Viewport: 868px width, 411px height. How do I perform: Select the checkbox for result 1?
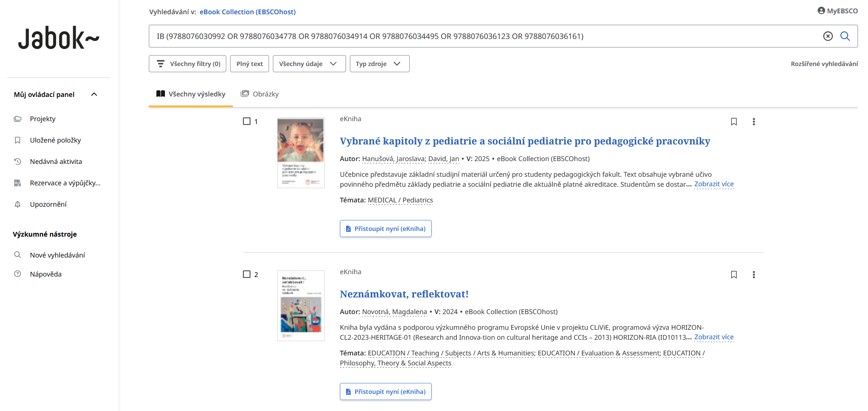pyautogui.click(x=247, y=121)
